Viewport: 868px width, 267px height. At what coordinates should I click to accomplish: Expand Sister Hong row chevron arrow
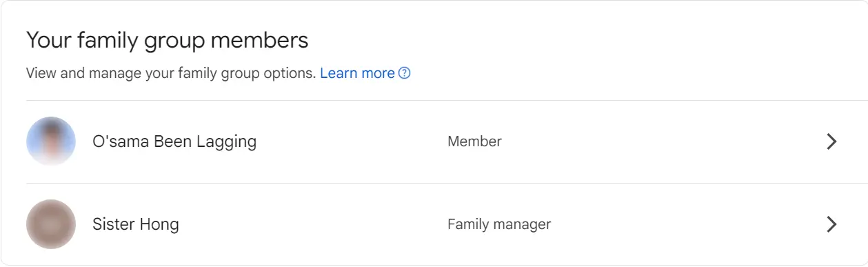click(831, 224)
